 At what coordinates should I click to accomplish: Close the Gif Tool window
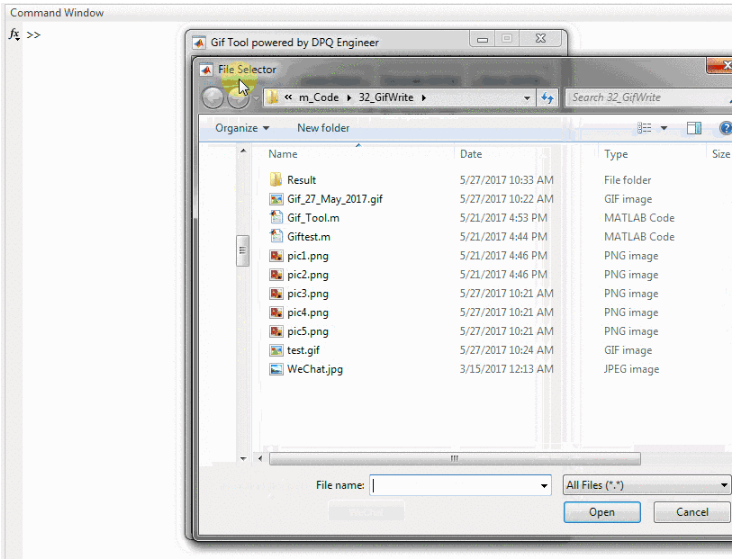click(x=541, y=39)
